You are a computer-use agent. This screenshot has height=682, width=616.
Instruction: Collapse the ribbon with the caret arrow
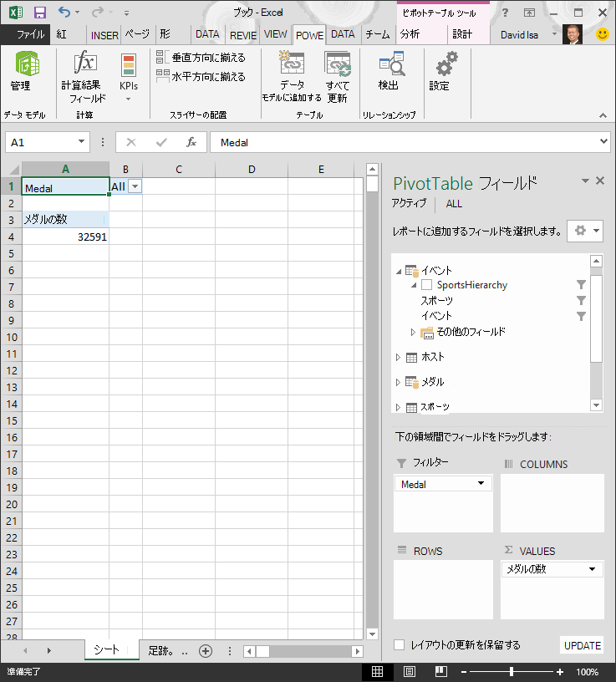click(x=603, y=115)
